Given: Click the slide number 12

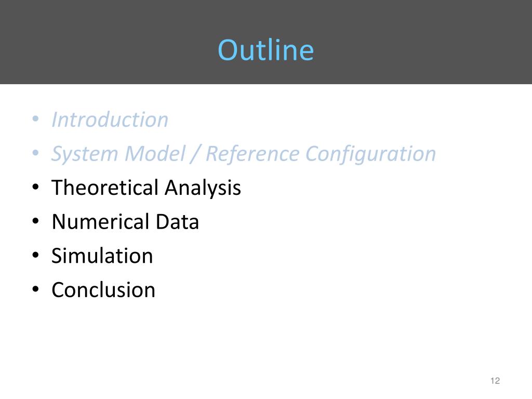Looking at the screenshot, I should point(495,381).
